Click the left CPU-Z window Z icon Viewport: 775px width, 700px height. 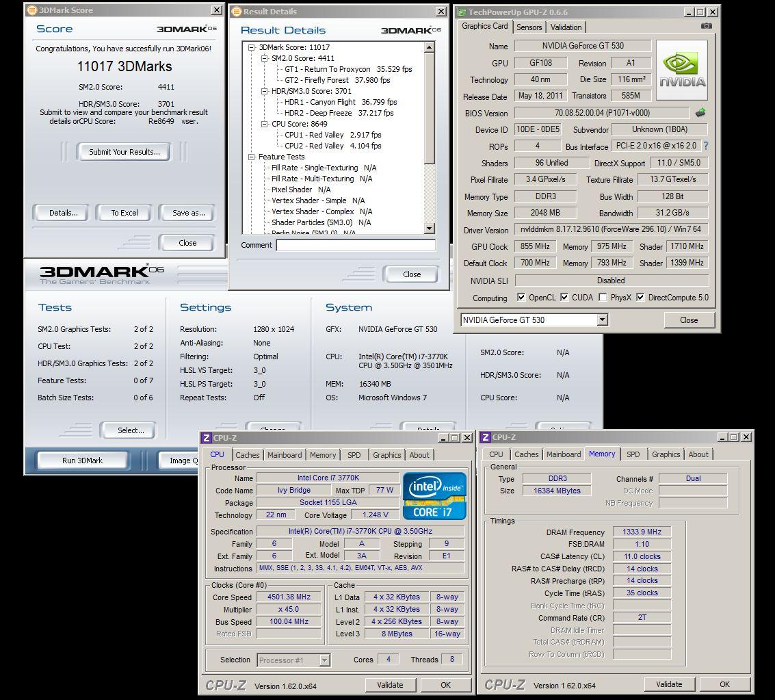click(207, 437)
